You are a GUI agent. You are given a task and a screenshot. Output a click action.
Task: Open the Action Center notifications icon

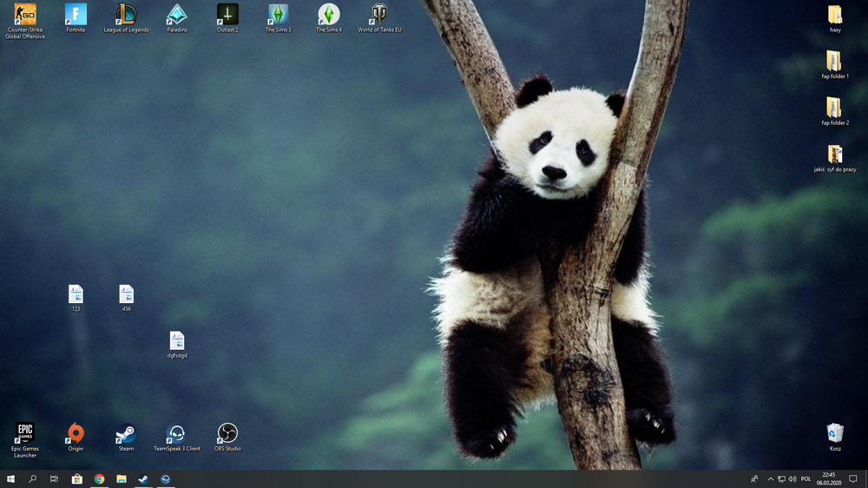click(x=853, y=479)
